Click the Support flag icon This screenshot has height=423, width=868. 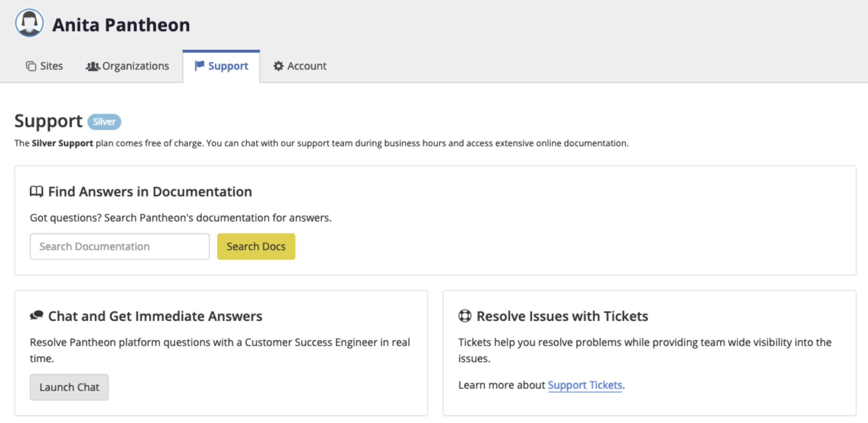199,66
